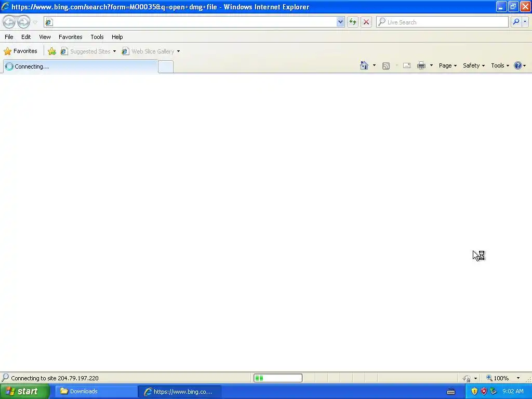Click the Read Mail icon

(x=407, y=65)
